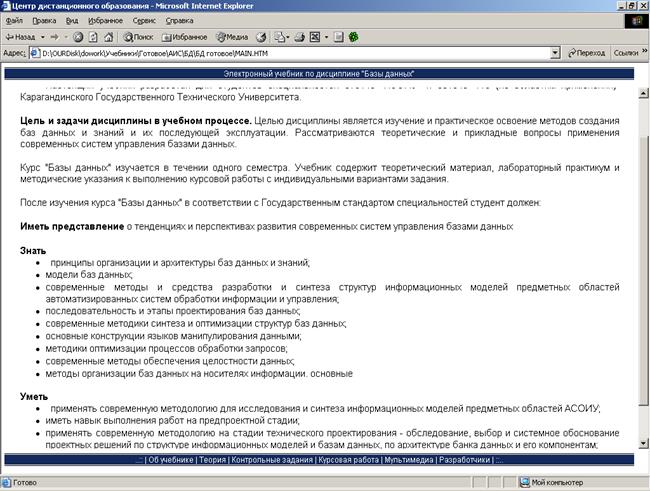Click the Refresh page icon
Image resolution: width=650 pixels, height=491 pixels.
(105, 36)
